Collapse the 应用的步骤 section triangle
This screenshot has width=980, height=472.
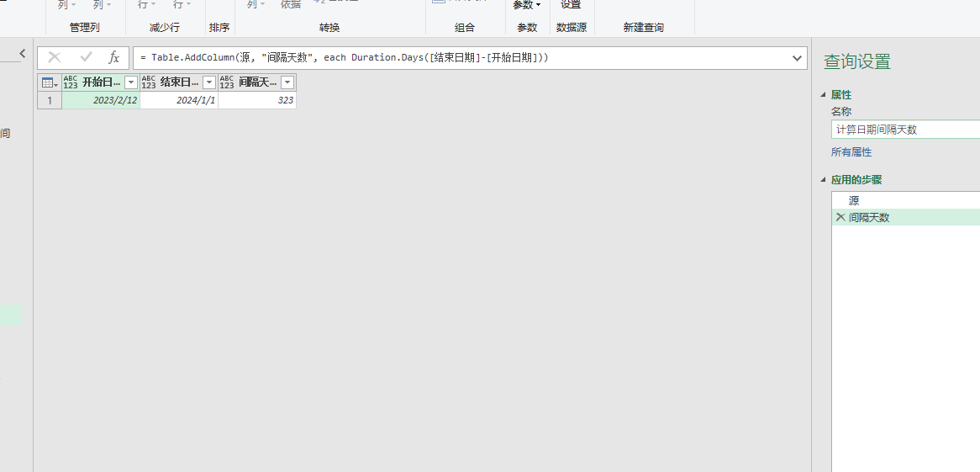(823, 180)
